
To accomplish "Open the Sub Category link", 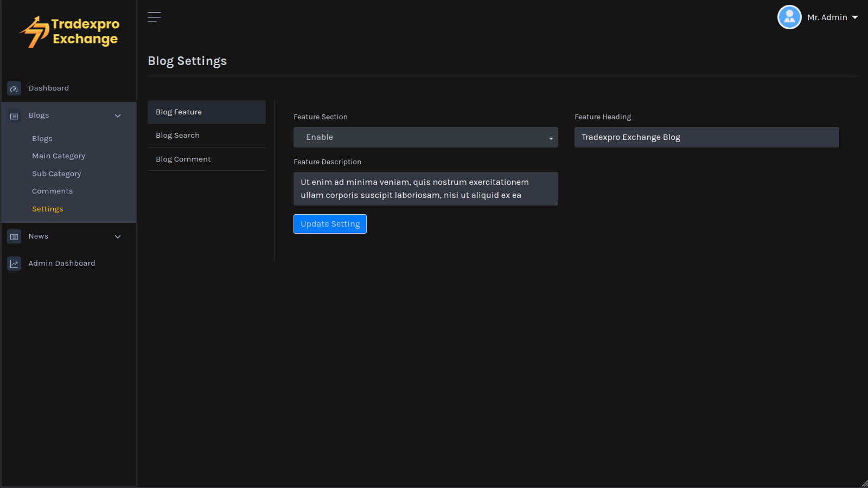I will (56, 174).
